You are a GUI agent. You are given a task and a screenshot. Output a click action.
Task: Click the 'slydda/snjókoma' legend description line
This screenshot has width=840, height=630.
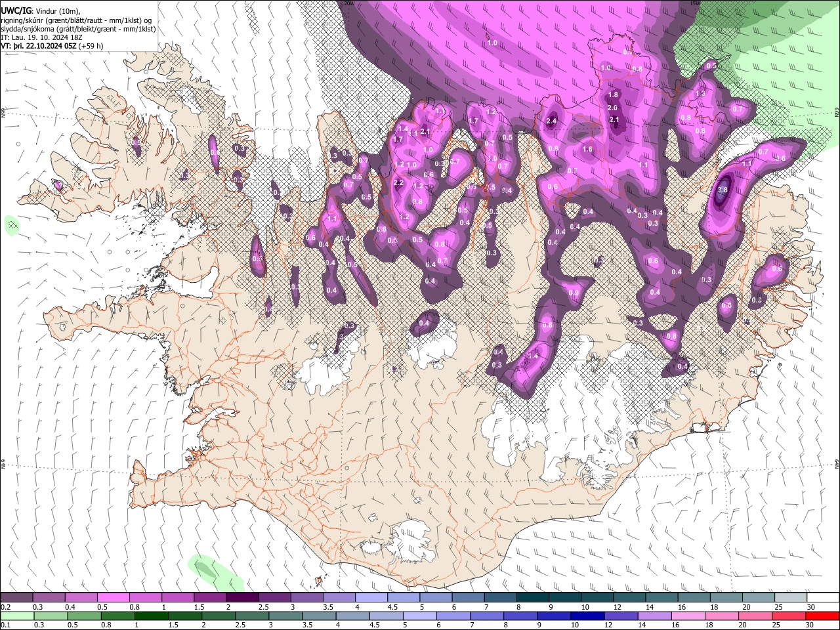[x=78, y=29]
